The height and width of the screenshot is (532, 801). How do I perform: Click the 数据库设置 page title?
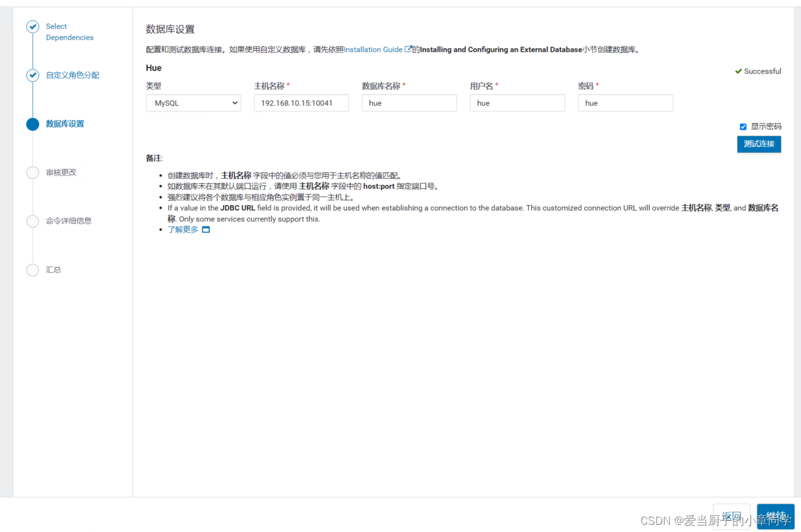tap(170, 29)
